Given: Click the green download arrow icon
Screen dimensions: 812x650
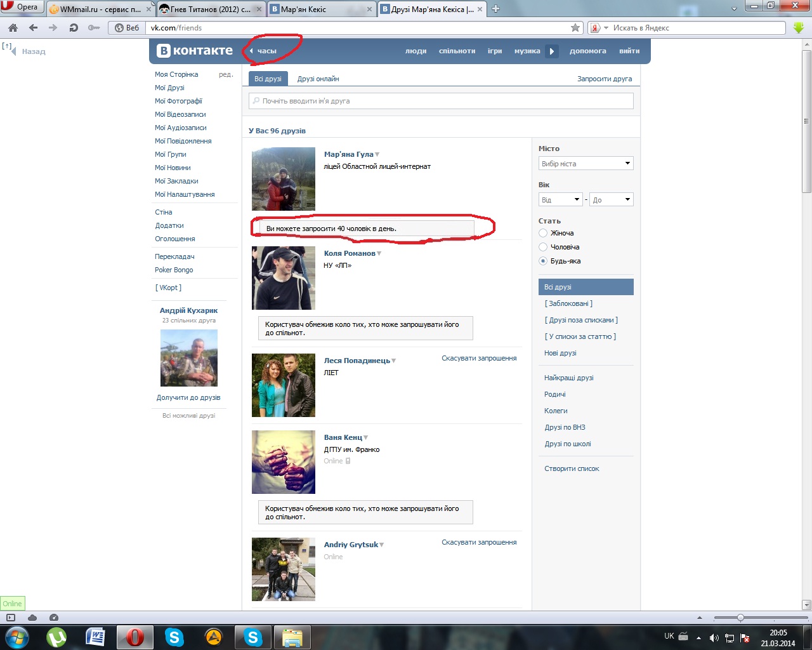Looking at the screenshot, I should click(799, 28).
